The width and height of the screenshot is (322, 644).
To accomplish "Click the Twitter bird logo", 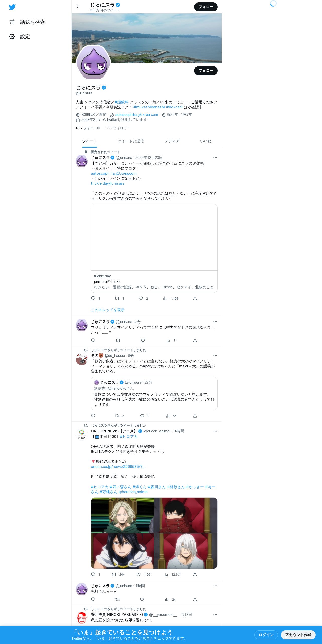I will click(12, 7).
